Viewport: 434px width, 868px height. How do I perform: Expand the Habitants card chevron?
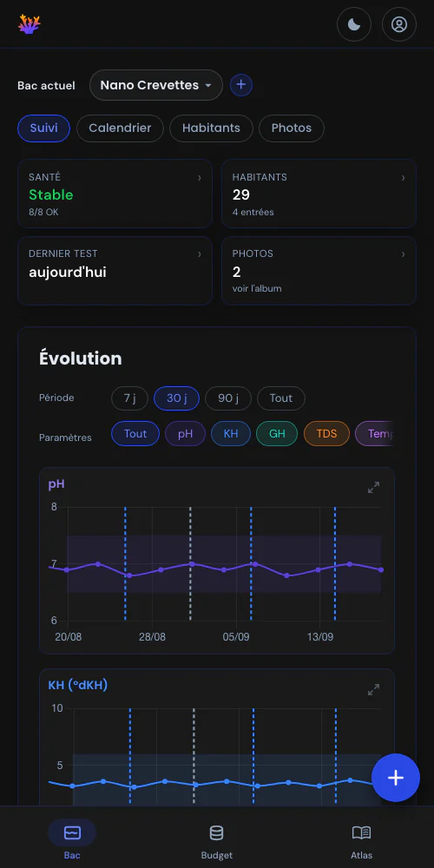pos(403,178)
